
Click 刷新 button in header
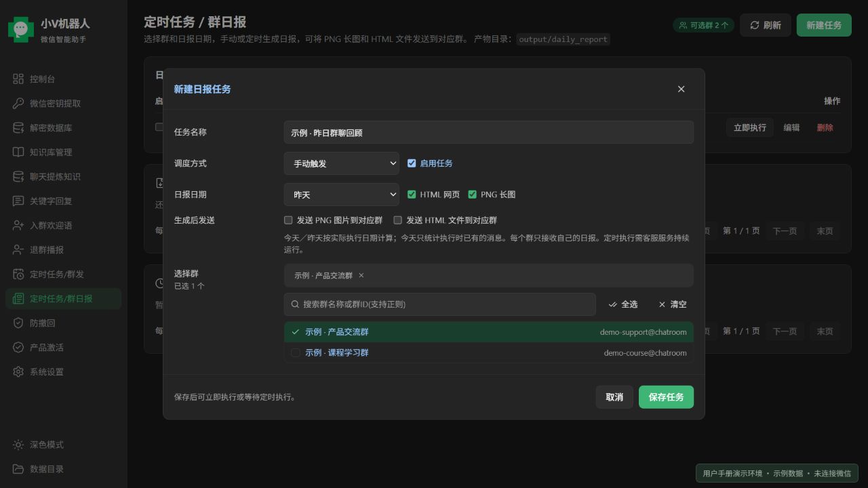coord(766,25)
